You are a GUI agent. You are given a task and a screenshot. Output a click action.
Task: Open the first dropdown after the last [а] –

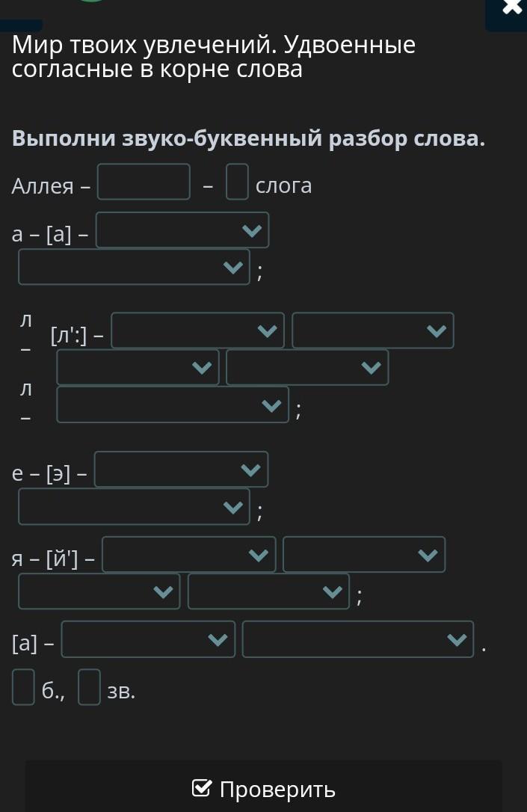(x=148, y=639)
